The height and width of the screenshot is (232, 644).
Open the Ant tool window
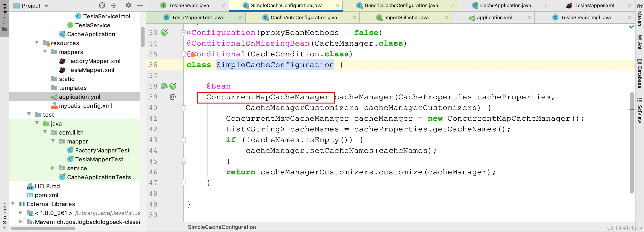point(640,42)
